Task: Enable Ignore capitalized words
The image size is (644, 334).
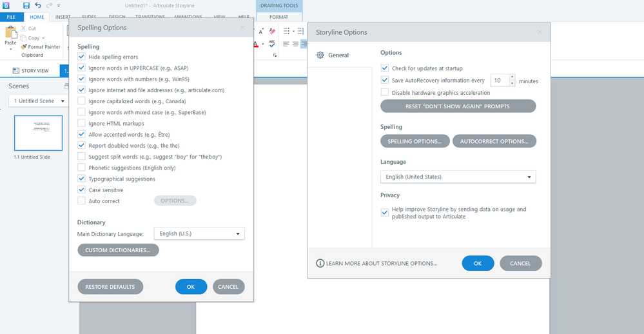Action: [81, 101]
